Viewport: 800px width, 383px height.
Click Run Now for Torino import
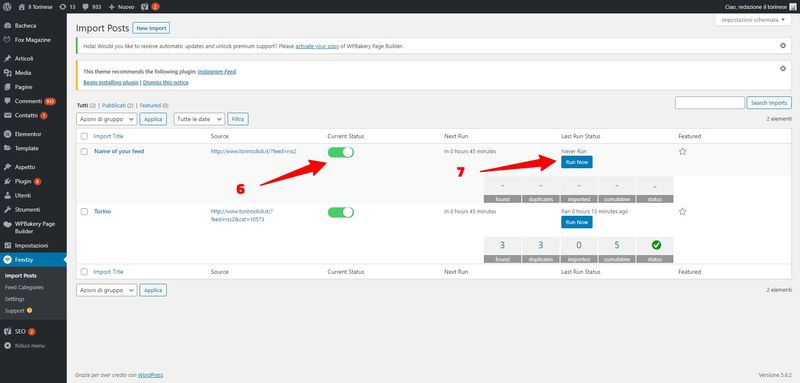(x=577, y=222)
